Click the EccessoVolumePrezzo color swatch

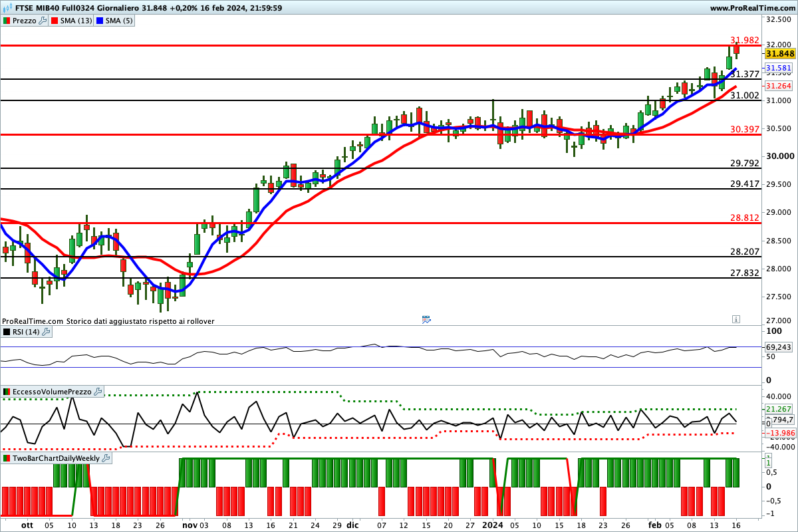pyautogui.click(x=7, y=392)
